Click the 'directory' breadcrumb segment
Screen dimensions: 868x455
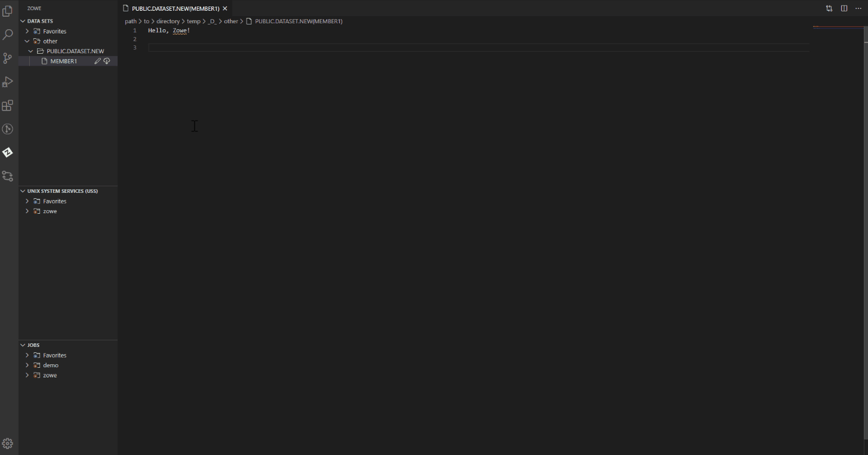(x=168, y=21)
